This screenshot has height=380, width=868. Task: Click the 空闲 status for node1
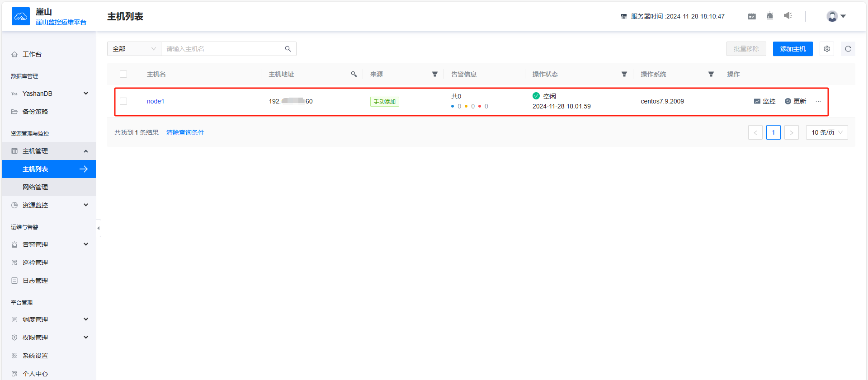click(544, 96)
